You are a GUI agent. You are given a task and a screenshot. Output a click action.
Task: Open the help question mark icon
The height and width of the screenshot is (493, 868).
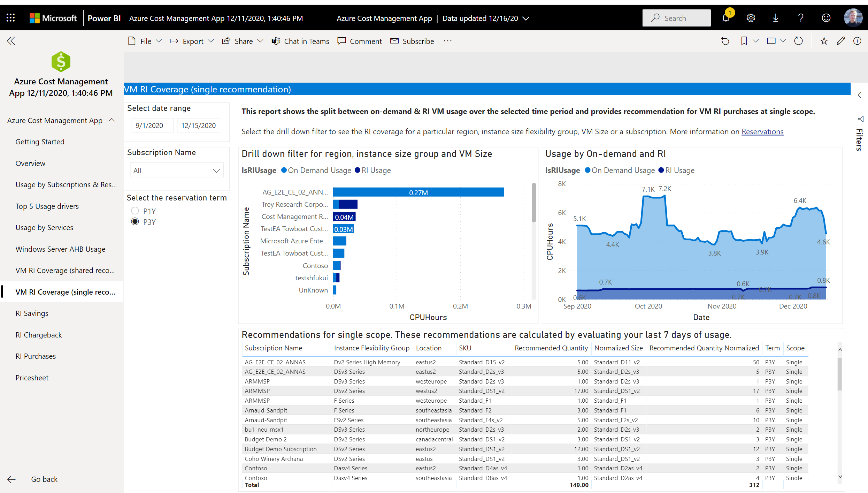point(801,18)
